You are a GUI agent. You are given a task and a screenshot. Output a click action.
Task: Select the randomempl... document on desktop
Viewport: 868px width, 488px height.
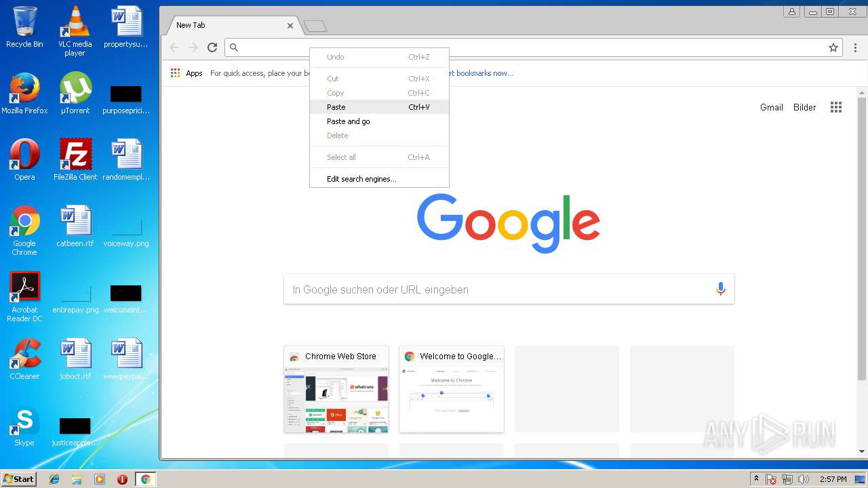[125, 160]
